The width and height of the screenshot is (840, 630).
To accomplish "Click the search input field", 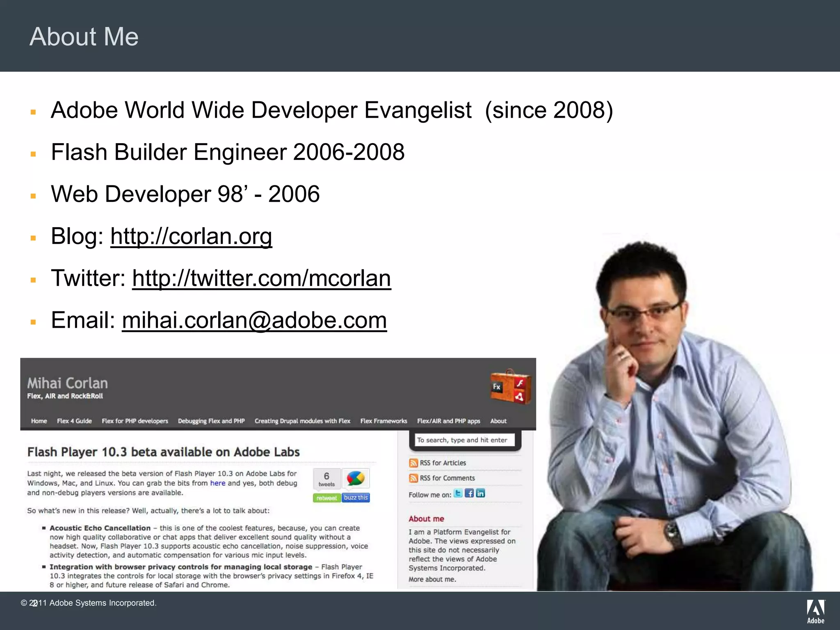I will point(464,440).
